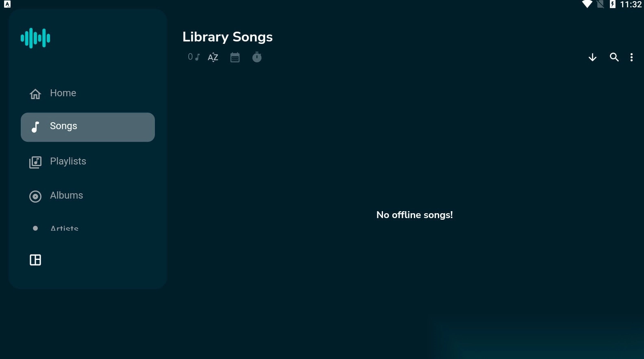Viewport: 644px width, 359px height.
Task: Click the Wi-Fi status icon
Action: [587, 4]
